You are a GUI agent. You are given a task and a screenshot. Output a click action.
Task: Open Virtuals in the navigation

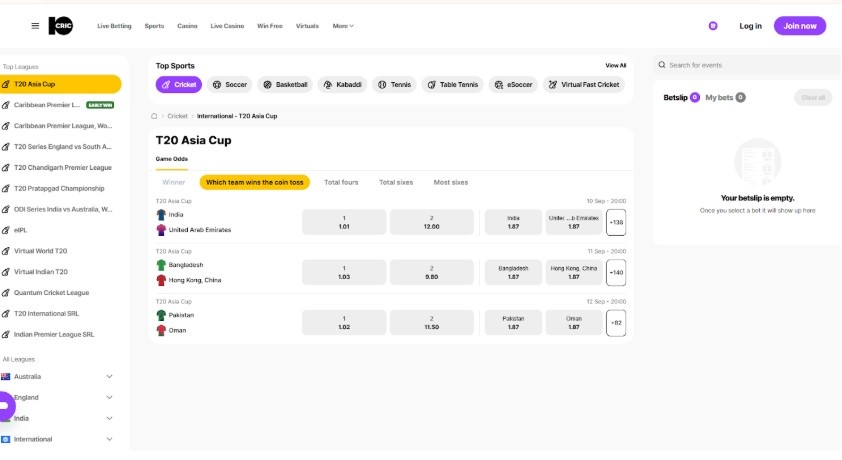tap(307, 26)
